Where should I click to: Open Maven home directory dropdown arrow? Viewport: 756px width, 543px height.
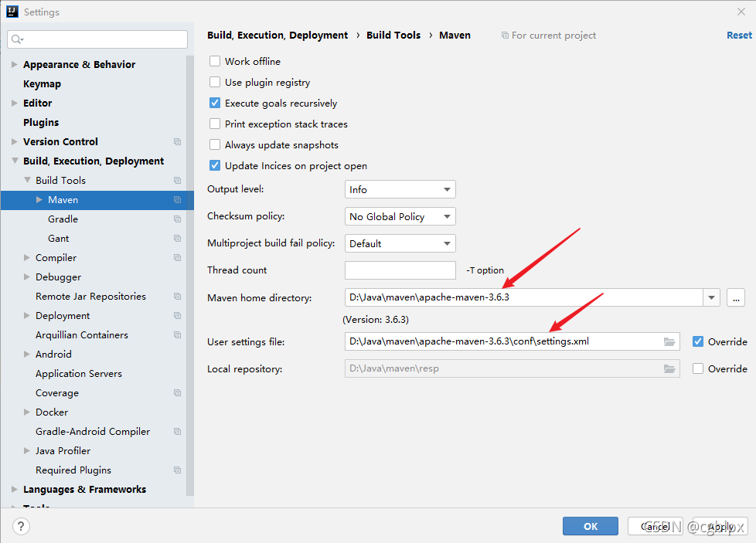click(x=712, y=297)
